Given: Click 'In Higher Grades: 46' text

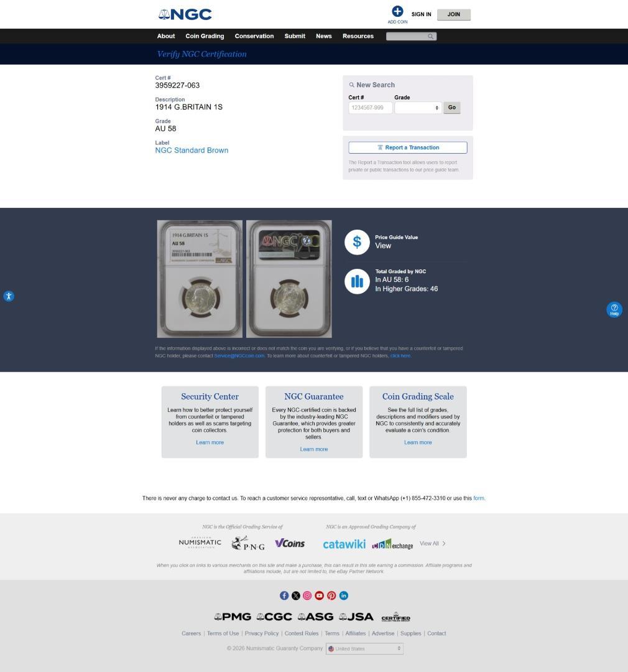Looking at the screenshot, I should point(407,289).
